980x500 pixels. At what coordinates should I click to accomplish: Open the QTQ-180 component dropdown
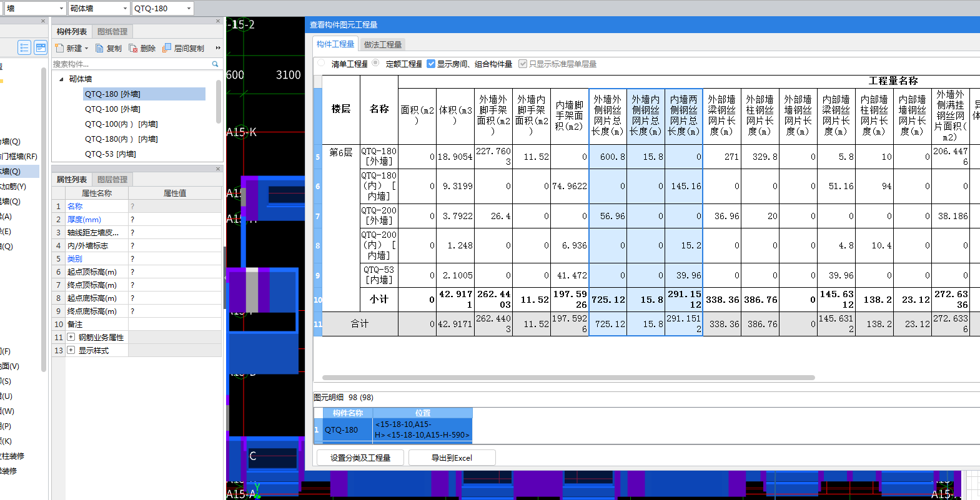(x=189, y=9)
